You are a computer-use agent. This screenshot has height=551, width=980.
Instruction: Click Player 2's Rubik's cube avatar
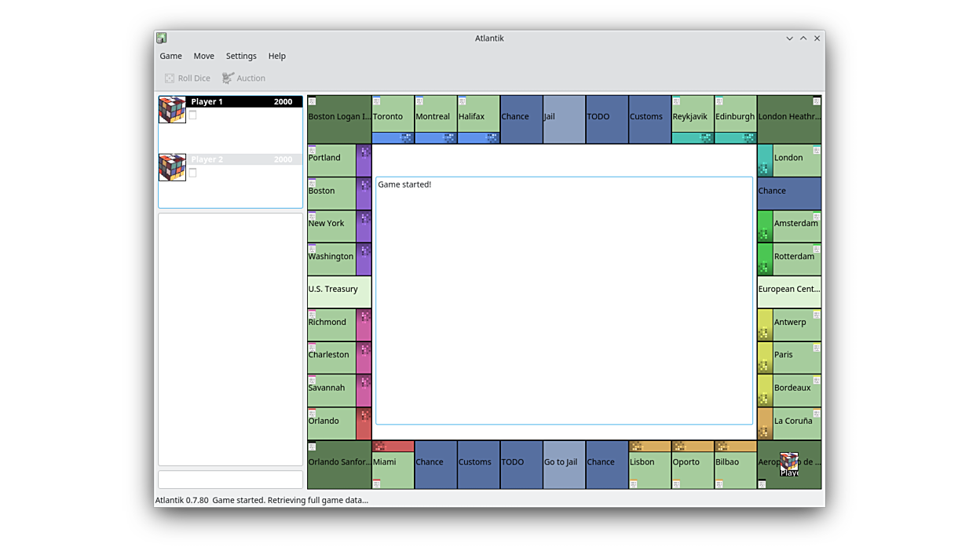pyautogui.click(x=172, y=167)
